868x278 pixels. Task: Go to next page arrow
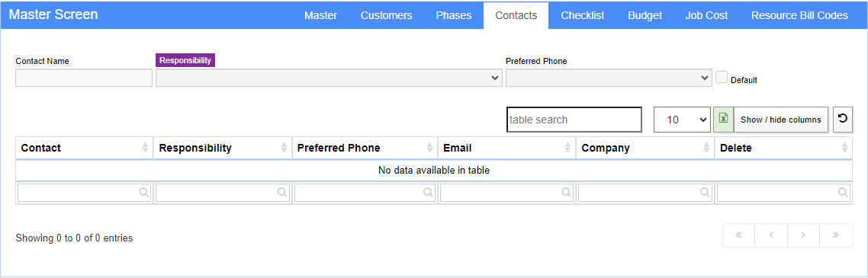tap(803, 235)
